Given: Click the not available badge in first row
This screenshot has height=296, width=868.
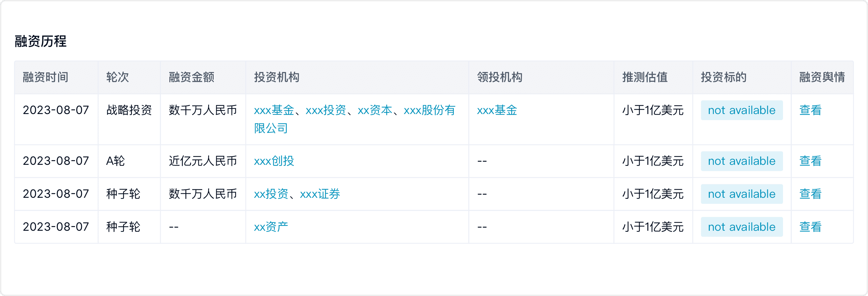Looking at the screenshot, I should tap(741, 110).
